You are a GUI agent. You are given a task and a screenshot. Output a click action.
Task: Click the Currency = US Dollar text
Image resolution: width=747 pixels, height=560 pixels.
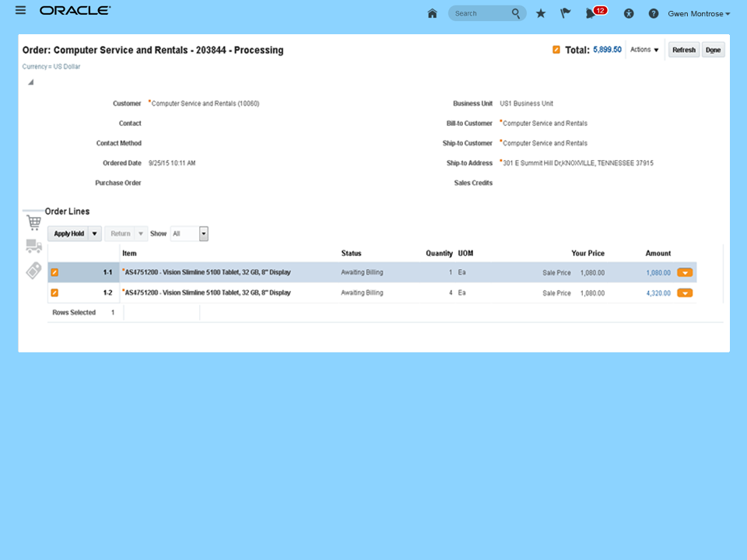[51, 67]
